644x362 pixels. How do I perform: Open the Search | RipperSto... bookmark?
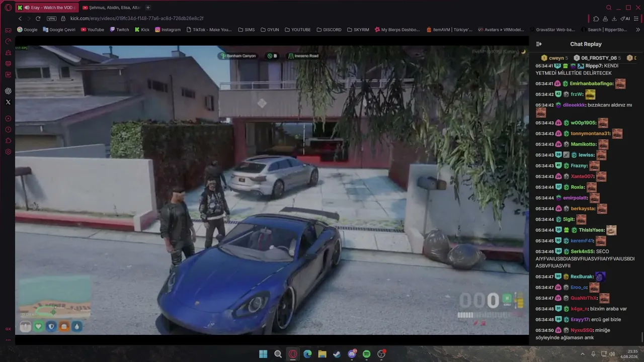(x=604, y=30)
